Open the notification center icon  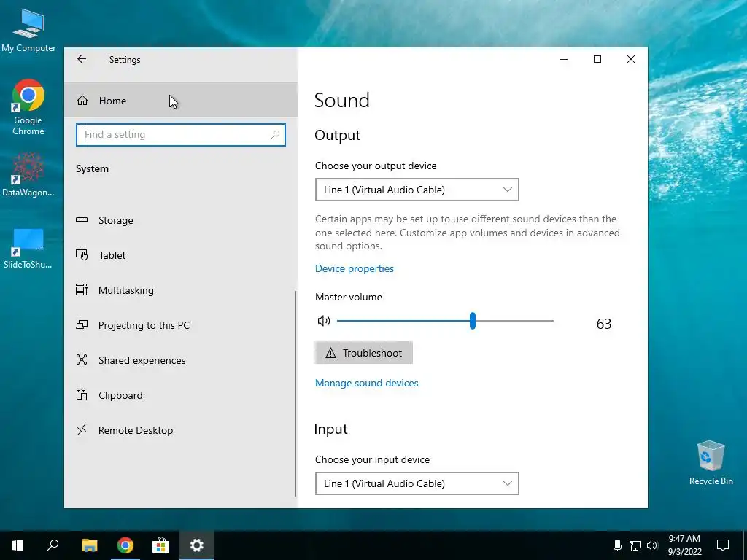723,545
